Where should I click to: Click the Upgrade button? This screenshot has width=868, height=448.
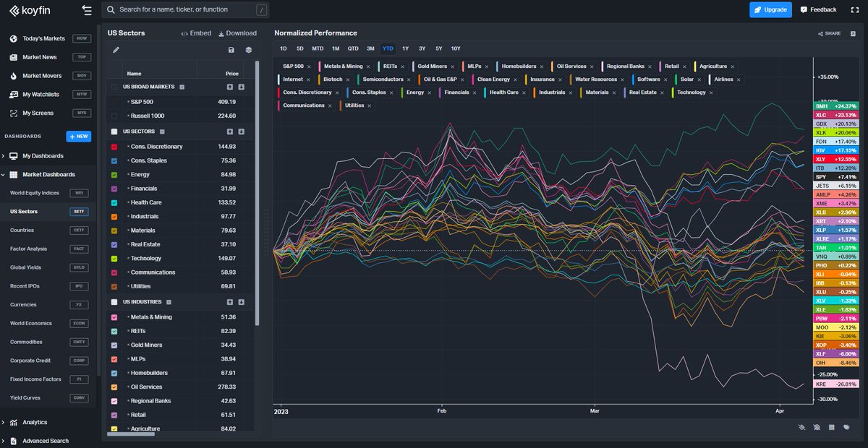coord(770,9)
